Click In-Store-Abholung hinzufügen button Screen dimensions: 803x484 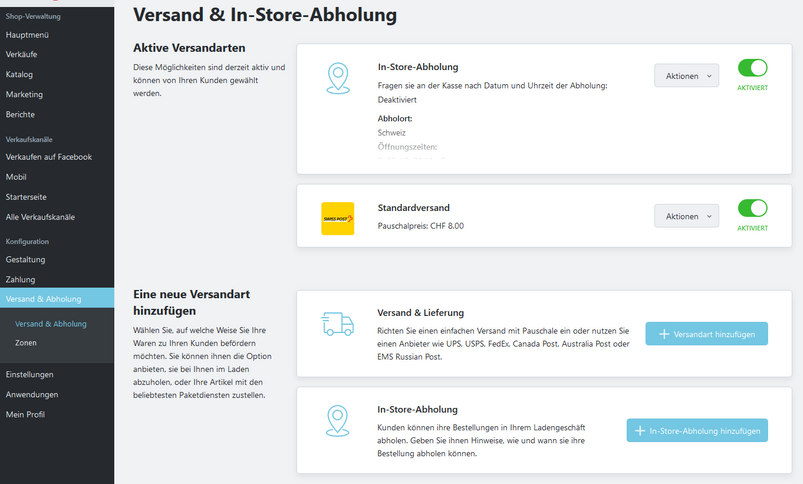(697, 431)
